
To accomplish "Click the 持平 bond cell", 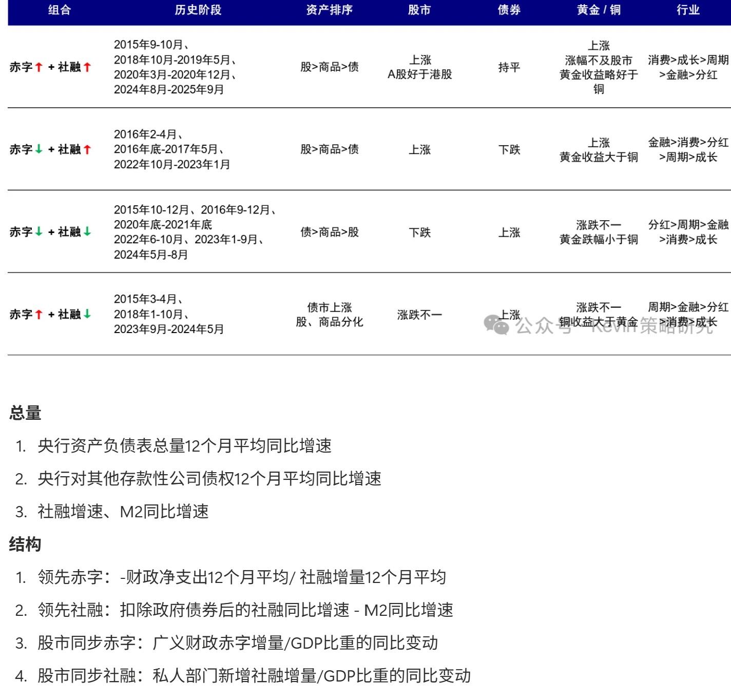I will tap(509, 67).
